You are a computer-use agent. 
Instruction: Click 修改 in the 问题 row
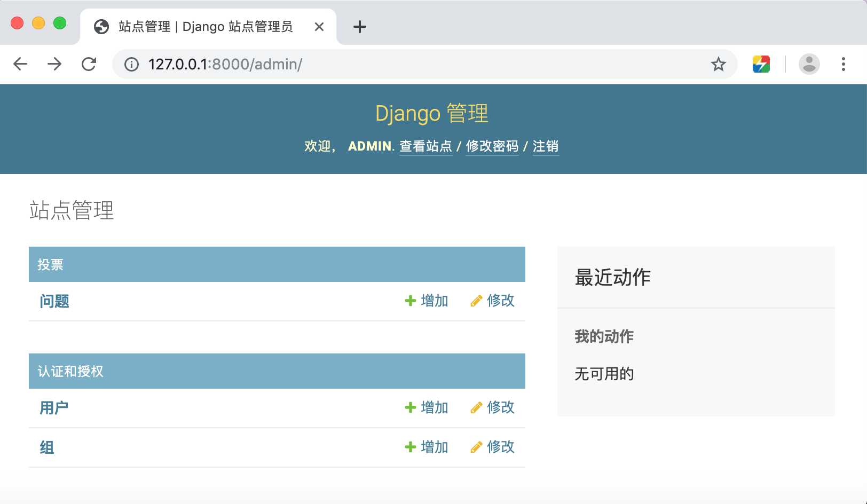493,301
